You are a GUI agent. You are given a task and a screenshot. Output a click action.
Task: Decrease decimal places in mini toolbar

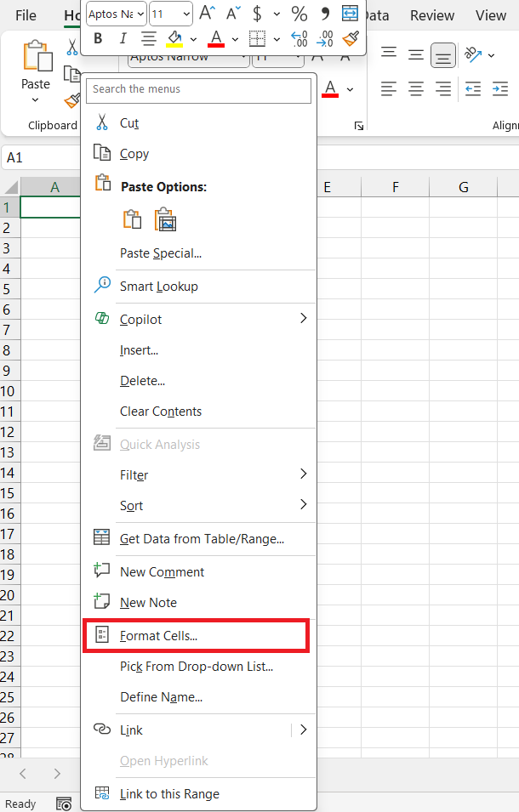(325, 38)
